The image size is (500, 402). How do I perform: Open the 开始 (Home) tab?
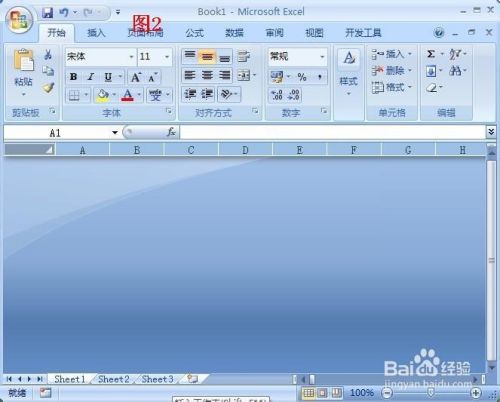click(56, 33)
